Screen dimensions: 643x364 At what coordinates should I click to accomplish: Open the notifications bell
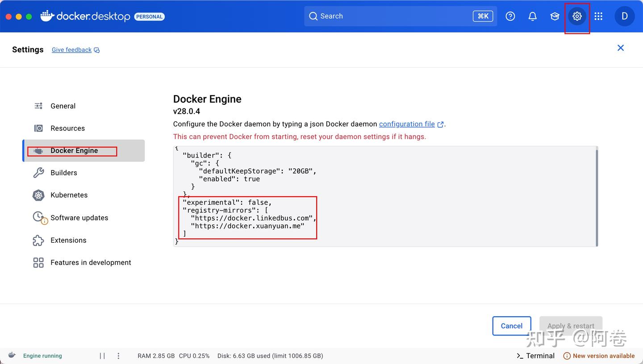(x=533, y=17)
